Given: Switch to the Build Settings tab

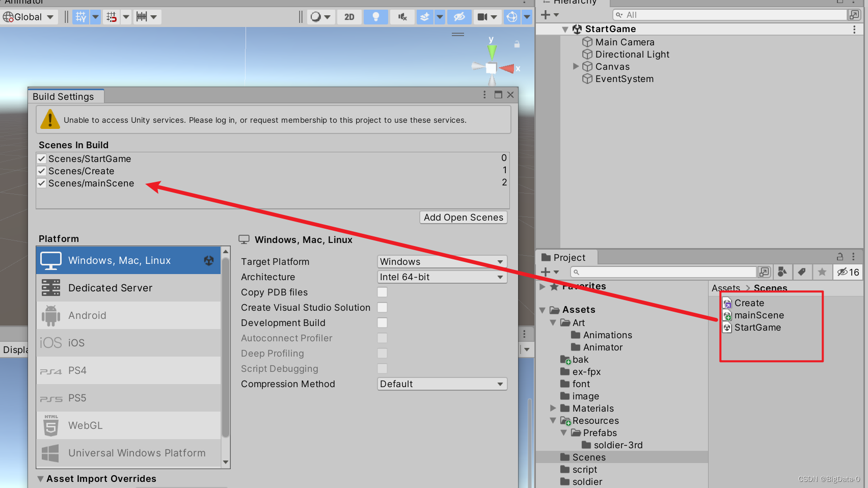Looking at the screenshot, I should [x=63, y=96].
